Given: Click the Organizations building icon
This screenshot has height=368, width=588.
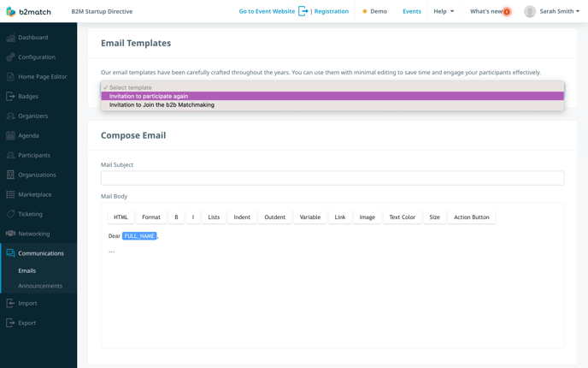Looking at the screenshot, I should [10, 175].
